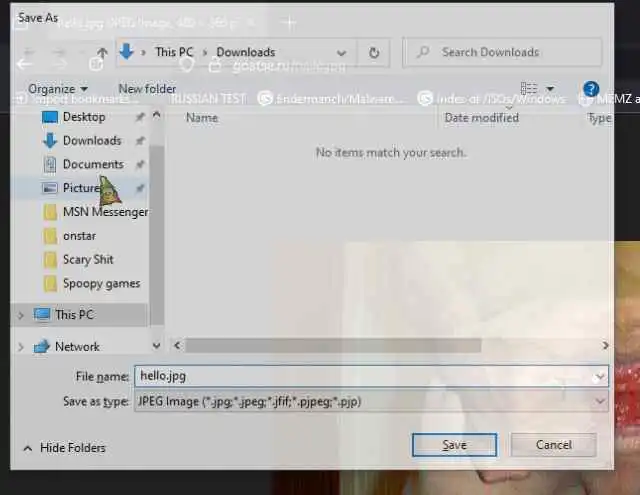Screen dimensions: 640x495
Task: Click This PC in the address breadcrumb
Action: 174,52
